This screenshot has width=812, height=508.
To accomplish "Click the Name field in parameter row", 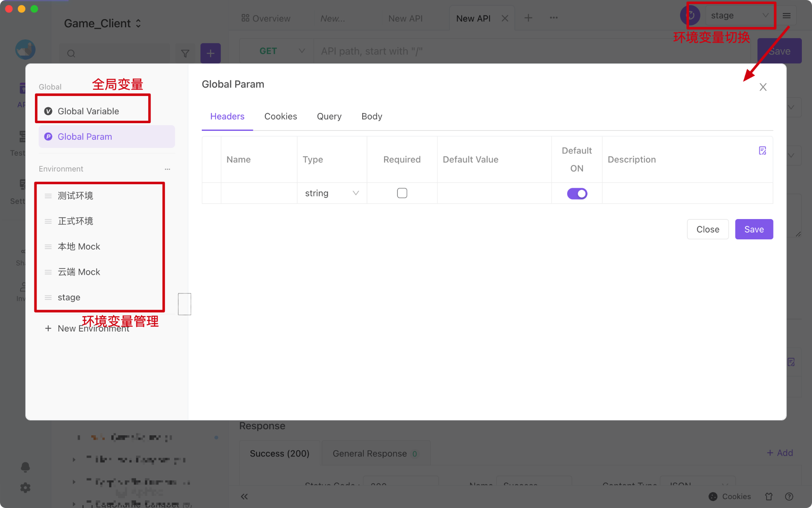I will (259, 193).
